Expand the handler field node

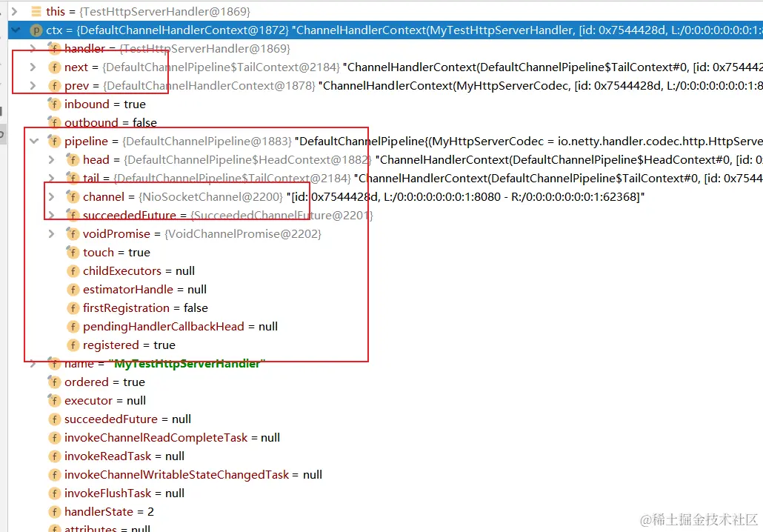coord(33,49)
